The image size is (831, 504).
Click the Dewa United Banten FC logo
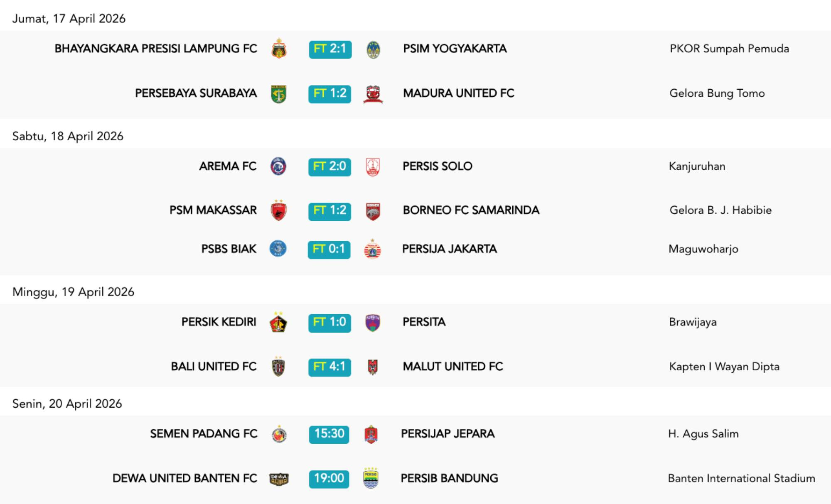(279, 479)
